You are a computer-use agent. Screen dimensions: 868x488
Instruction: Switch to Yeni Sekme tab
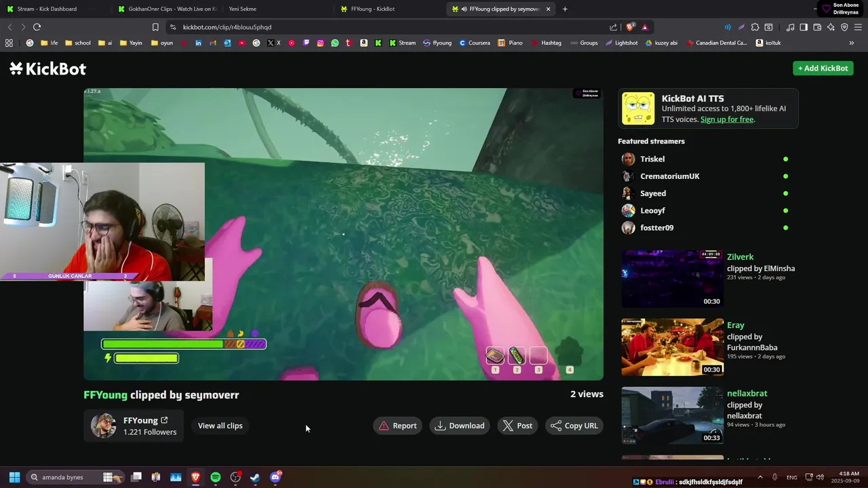click(277, 9)
